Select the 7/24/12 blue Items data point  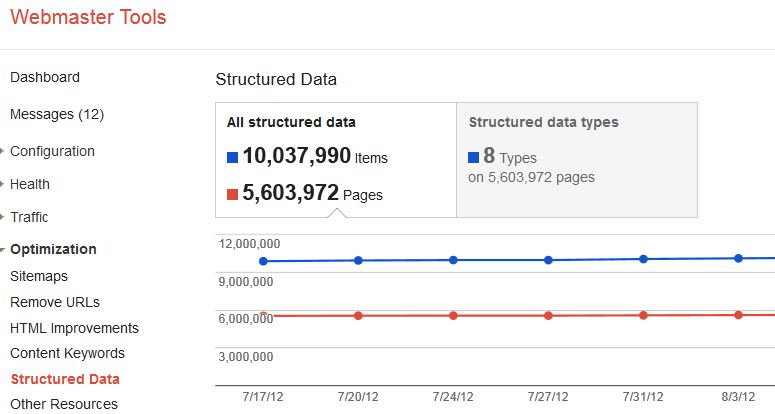point(453,260)
